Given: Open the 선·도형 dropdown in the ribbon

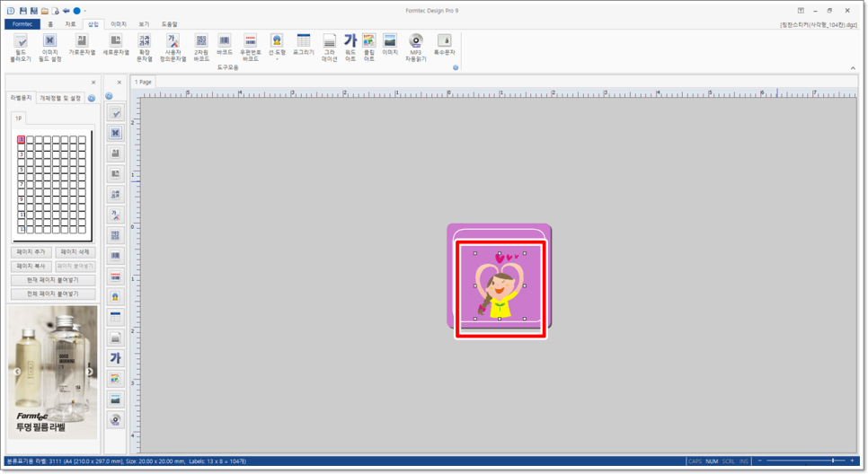Looking at the screenshot, I should click(277, 47).
